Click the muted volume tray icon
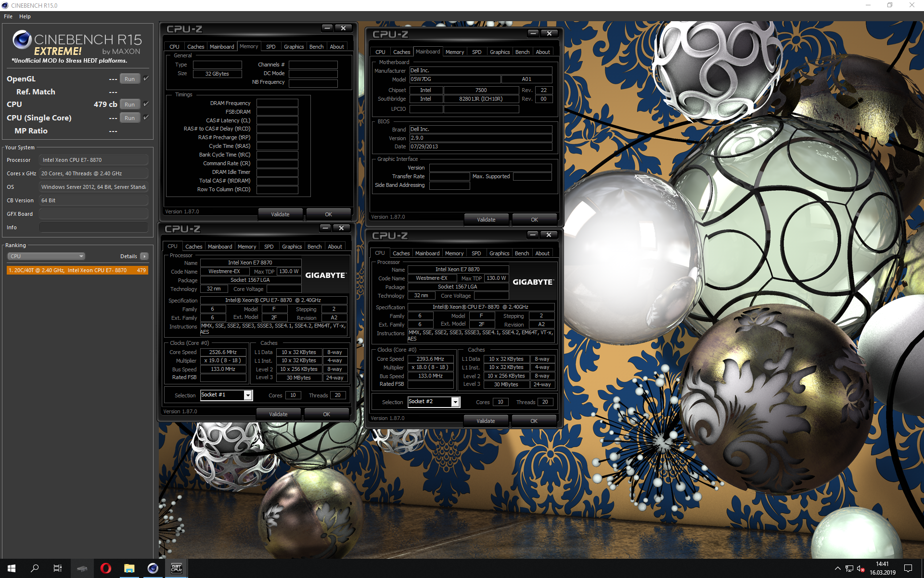924x578 pixels. point(861,568)
